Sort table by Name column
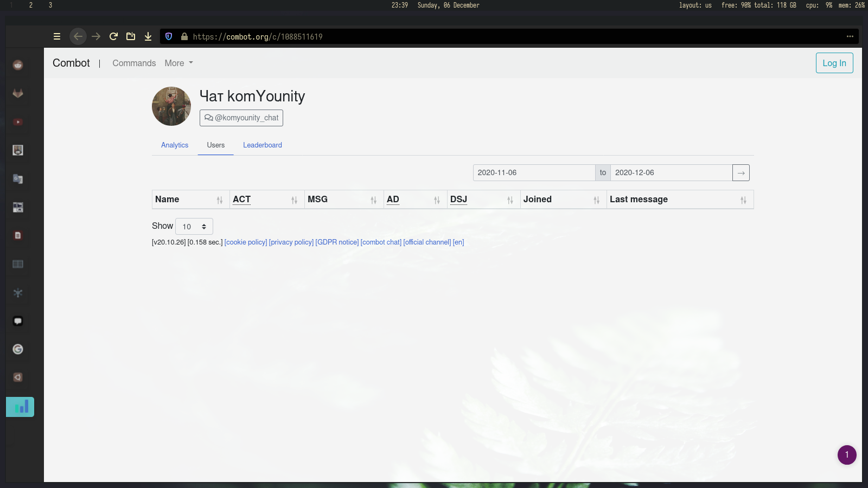Viewport: 868px width, 488px height. point(190,200)
